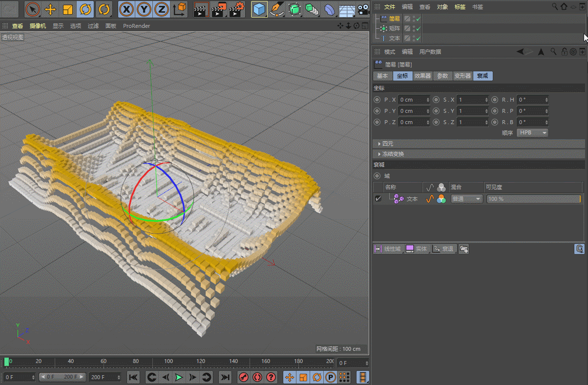588x385 pixels.
Task: Open viewport 显示 menu
Action: tap(58, 26)
